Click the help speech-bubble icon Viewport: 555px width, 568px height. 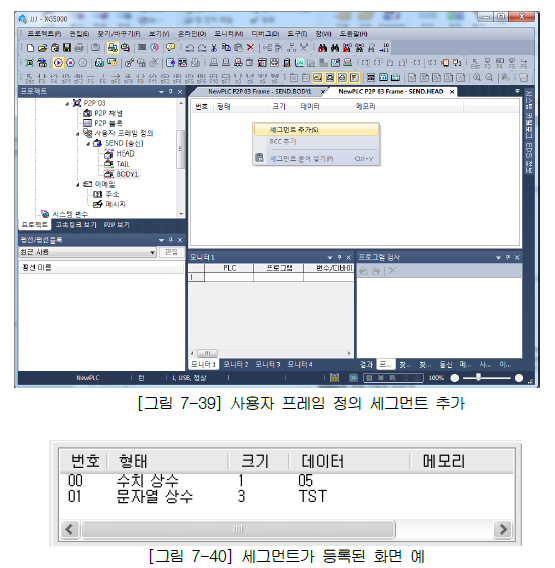coord(170,48)
